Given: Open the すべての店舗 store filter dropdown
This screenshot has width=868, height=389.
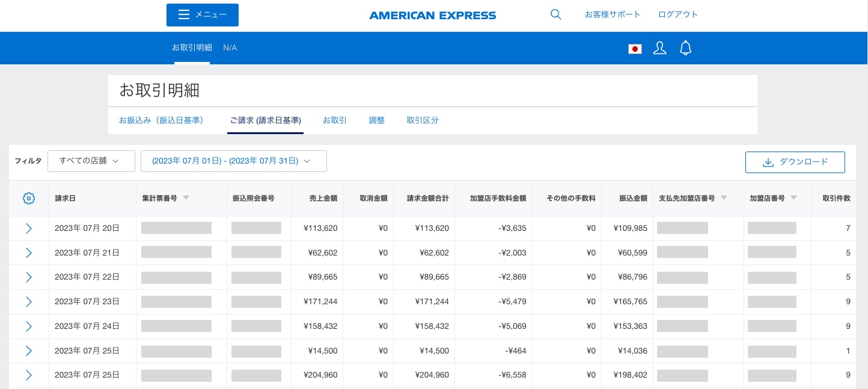Looking at the screenshot, I should (91, 161).
